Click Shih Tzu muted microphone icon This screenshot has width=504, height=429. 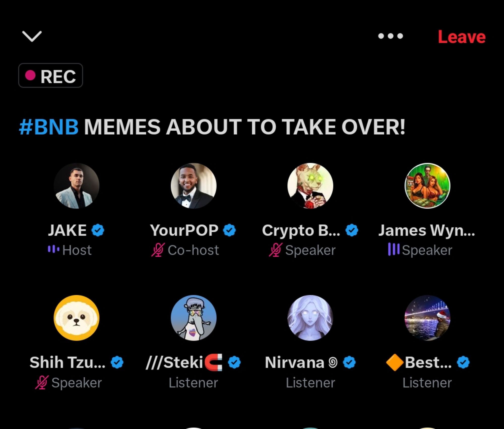click(42, 382)
